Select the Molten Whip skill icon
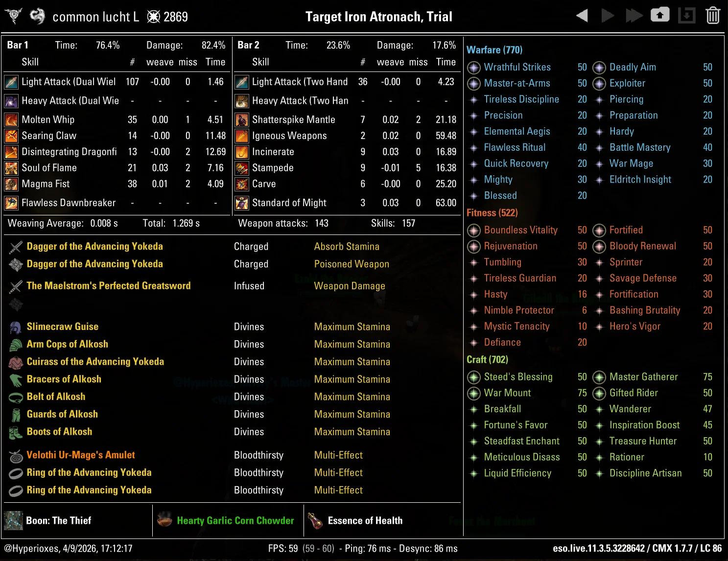728x561 pixels. point(11,119)
